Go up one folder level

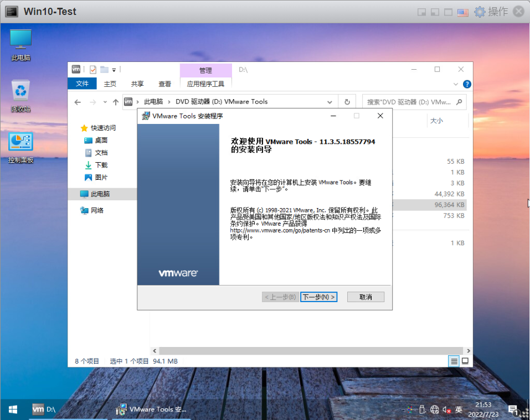[x=116, y=102]
